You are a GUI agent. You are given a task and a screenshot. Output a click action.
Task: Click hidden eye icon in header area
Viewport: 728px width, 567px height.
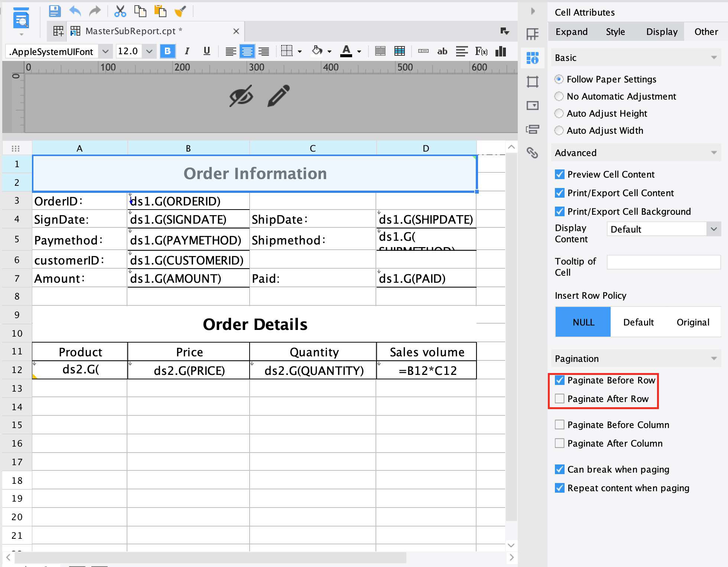[x=241, y=96]
